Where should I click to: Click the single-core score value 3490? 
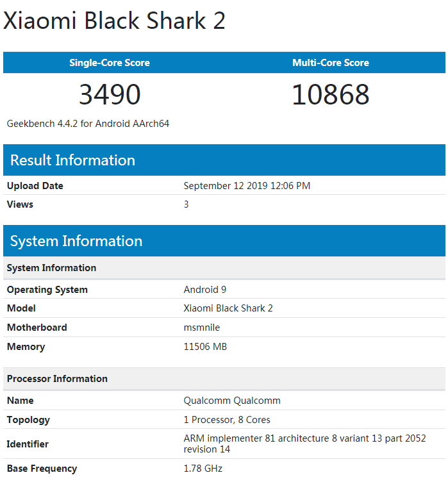click(x=110, y=95)
